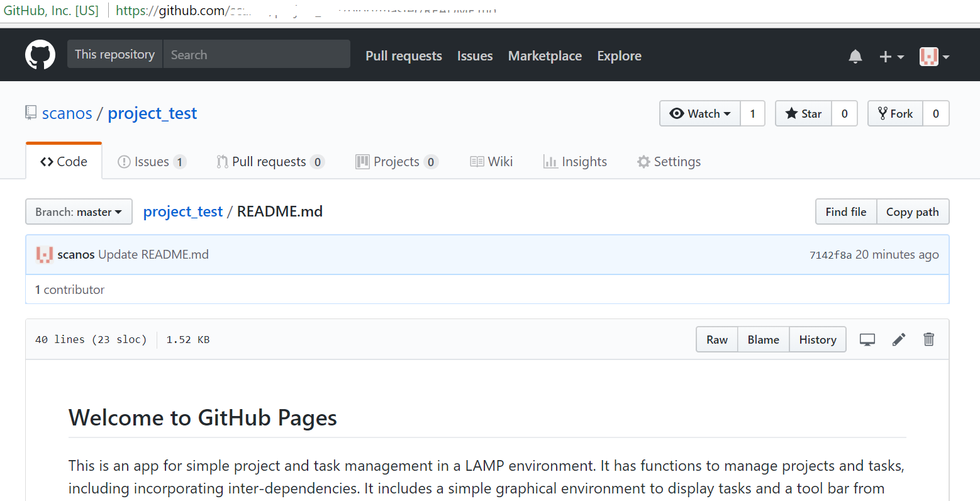Viewport: 980px width, 501px height.
Task: Delete the file with the trash icon
Action: click(x=928, y=340)
